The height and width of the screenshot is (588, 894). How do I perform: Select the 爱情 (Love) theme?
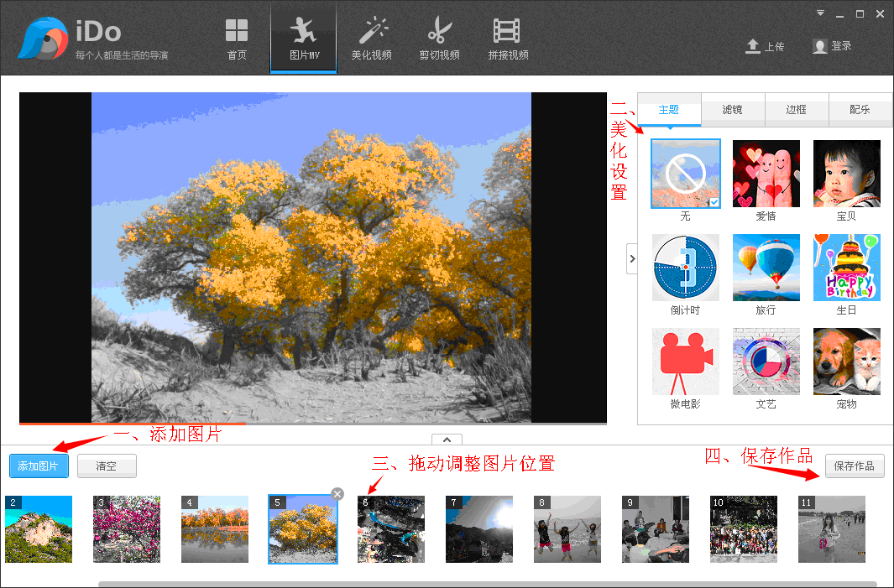click(x=766, y=174)
